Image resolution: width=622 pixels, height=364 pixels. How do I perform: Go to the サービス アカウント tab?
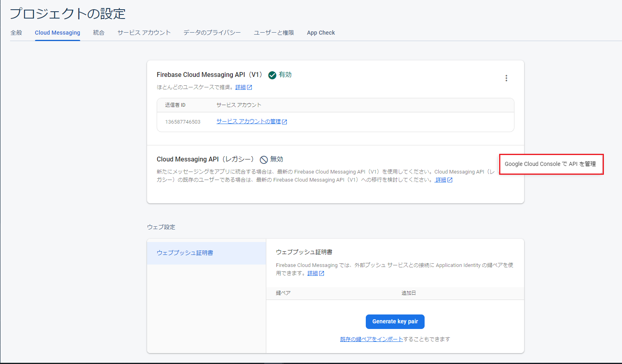(x=144, y=33)
